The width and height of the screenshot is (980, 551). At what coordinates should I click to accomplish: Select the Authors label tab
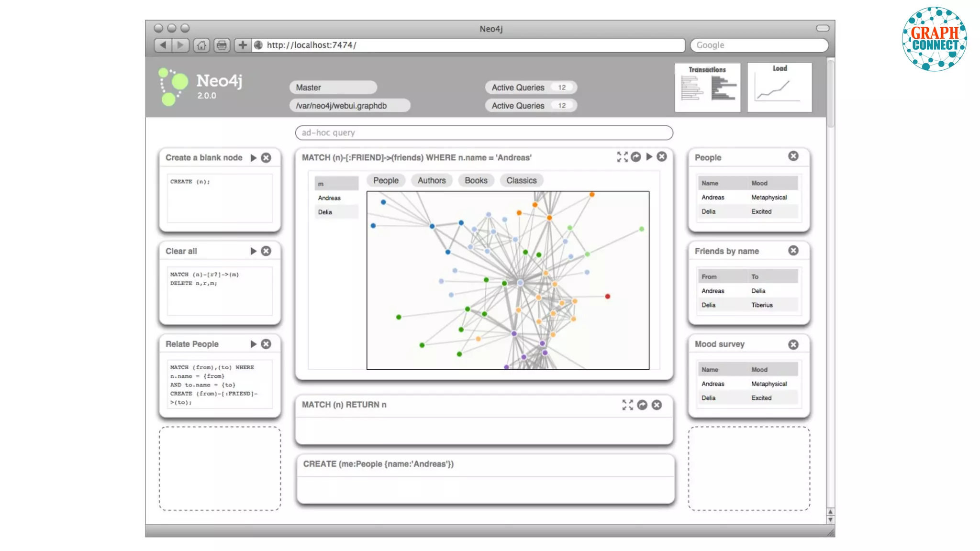(431, 180)
